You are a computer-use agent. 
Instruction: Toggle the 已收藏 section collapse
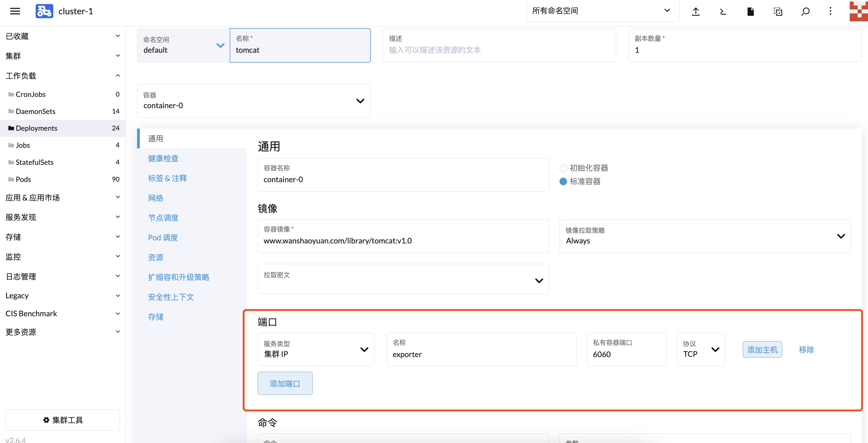coord(117,35)
